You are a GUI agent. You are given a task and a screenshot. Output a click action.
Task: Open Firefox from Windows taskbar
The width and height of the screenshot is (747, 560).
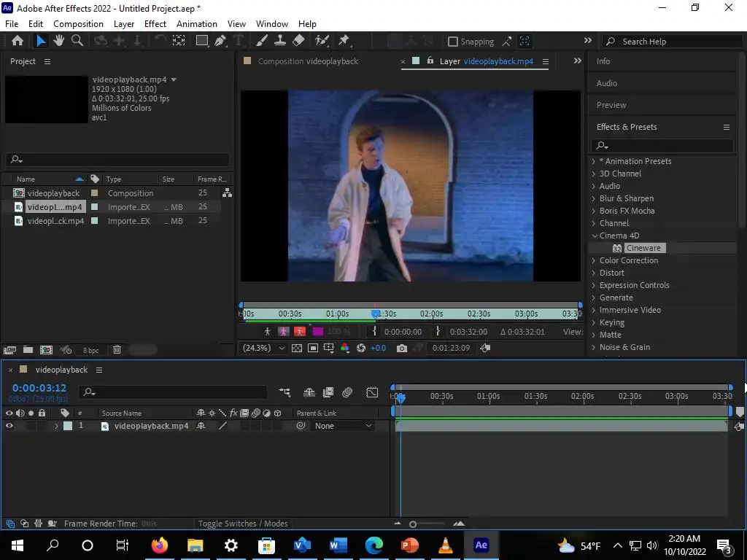(x=160, y=545)
